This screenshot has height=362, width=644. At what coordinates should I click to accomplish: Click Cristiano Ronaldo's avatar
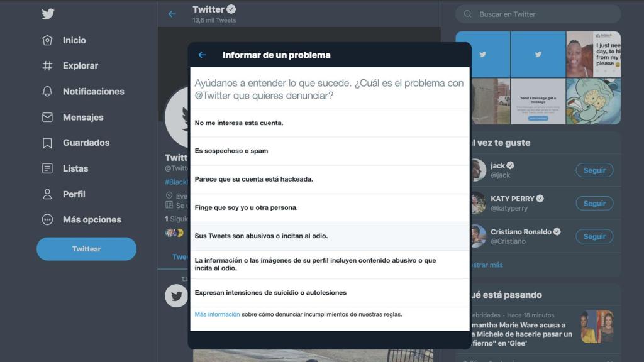tap(478, 236)
